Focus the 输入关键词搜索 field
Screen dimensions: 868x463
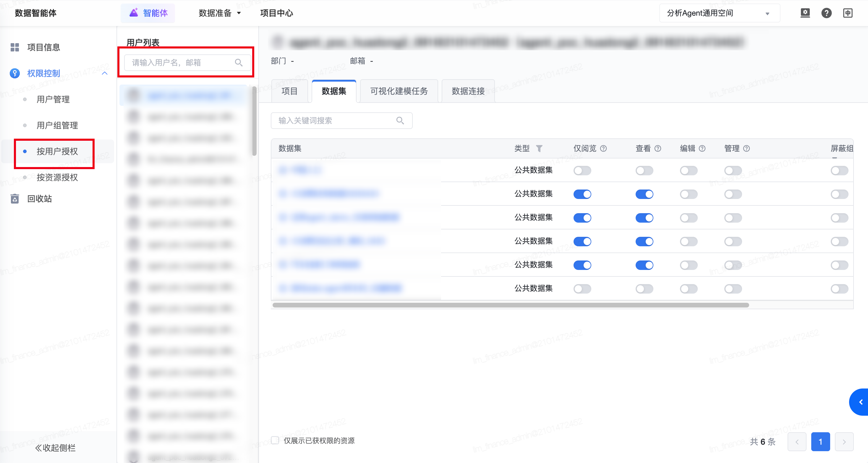(342, 121)
